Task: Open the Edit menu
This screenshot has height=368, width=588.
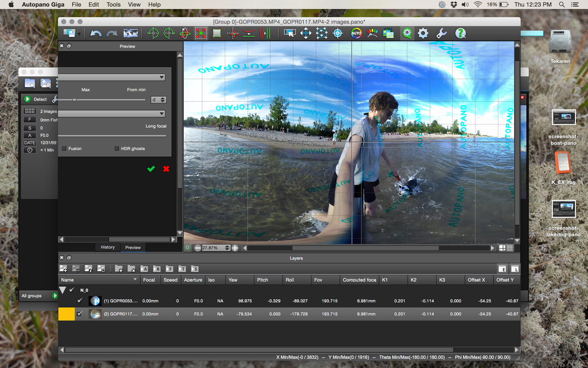Action: [x=94, y=4]
